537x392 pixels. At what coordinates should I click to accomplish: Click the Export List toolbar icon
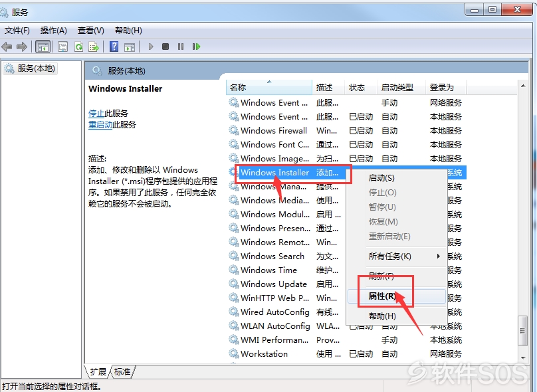tap(94, 47)
